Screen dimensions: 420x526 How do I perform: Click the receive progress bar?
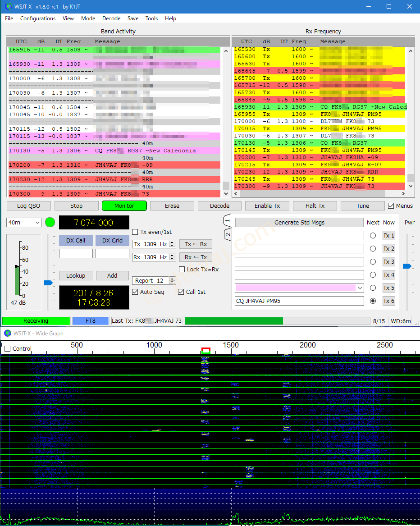tap(277, 321)
